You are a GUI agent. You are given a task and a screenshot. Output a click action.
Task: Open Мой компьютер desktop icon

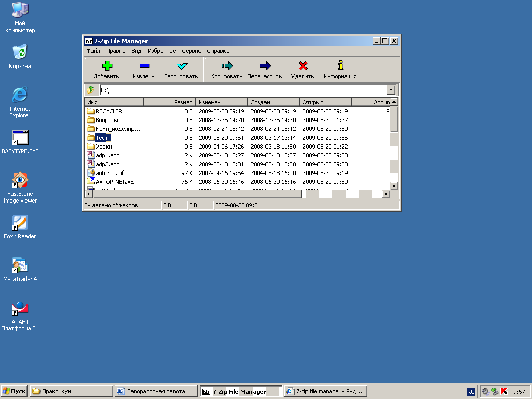pyautogui.click(x=20, y=9)
